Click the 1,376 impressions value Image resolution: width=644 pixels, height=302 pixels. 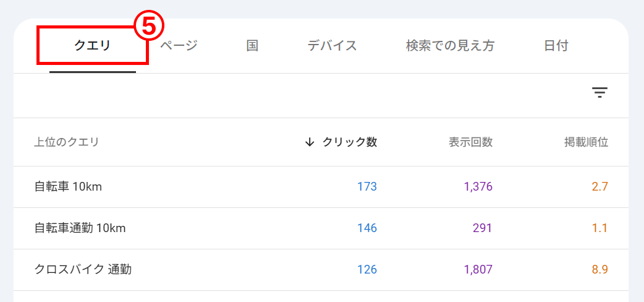478,187
